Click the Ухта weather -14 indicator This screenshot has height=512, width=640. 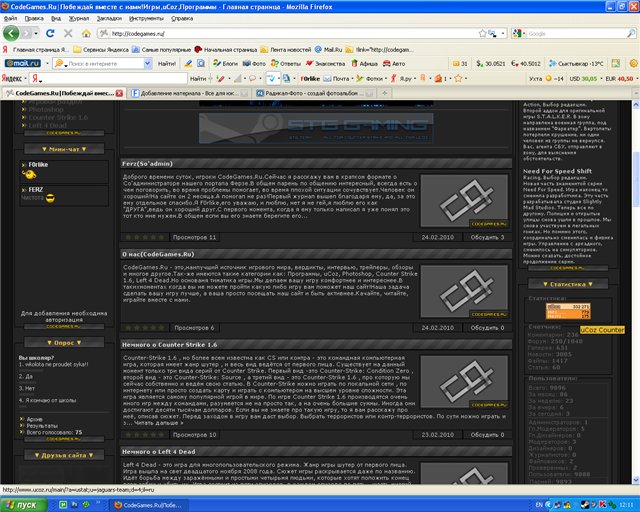(546, 78)
